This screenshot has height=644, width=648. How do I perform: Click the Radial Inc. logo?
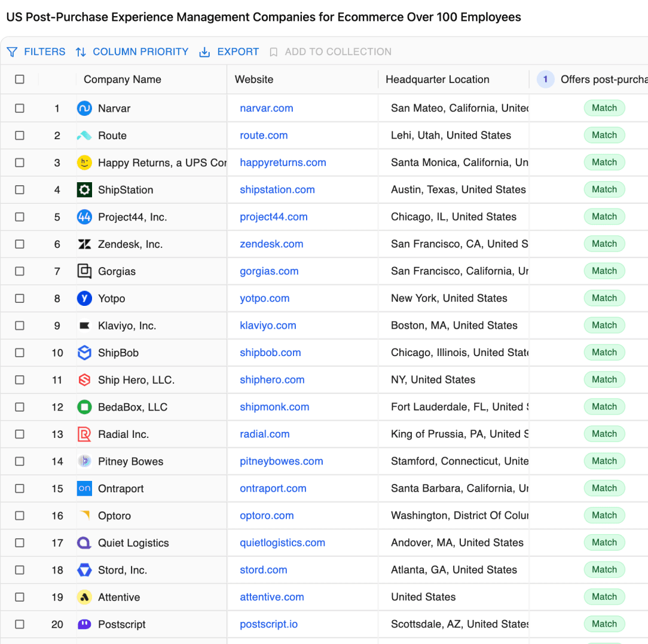click(x=84, y=434)
